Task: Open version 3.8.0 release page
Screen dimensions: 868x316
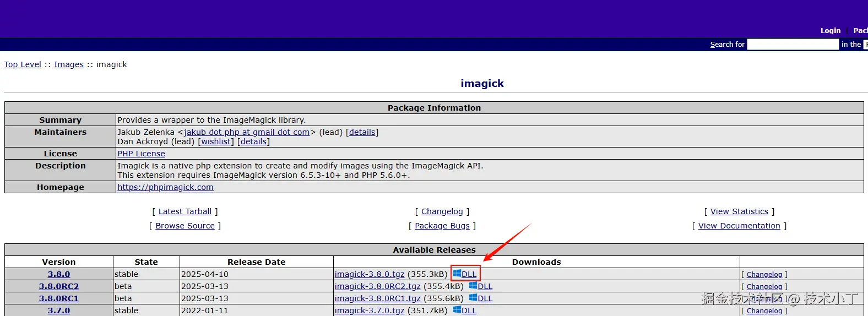Action: point(59,274)
